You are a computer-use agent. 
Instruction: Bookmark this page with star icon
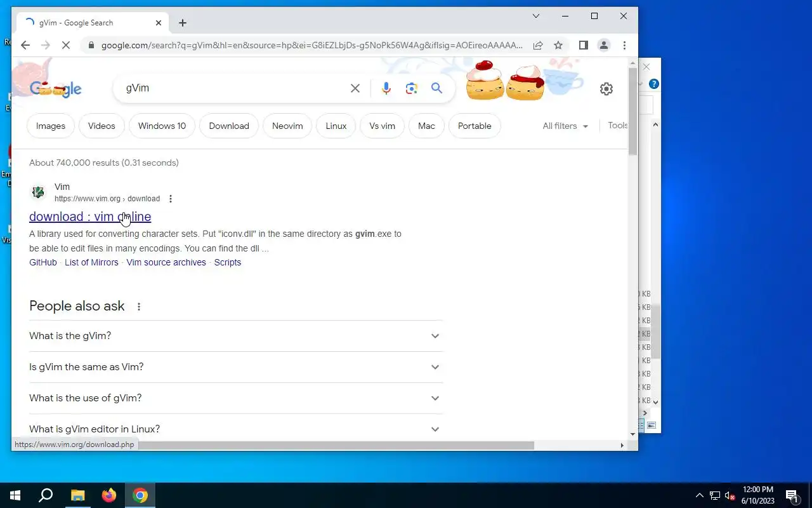(x=558, y=45)
